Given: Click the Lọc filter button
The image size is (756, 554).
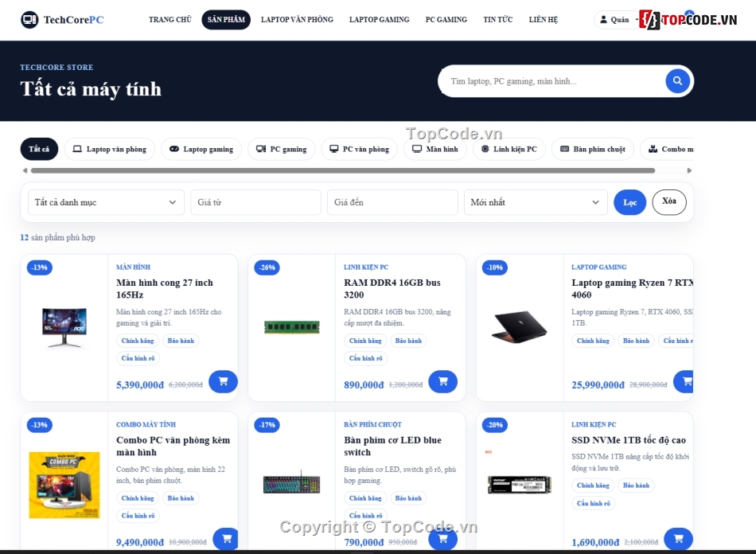Looking at the screenshot, I should 629,202.
